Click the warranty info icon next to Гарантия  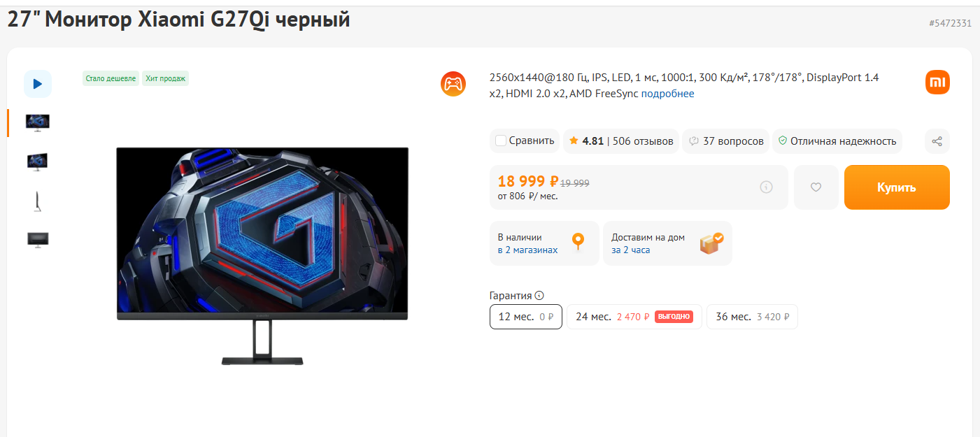click(539, 296)
